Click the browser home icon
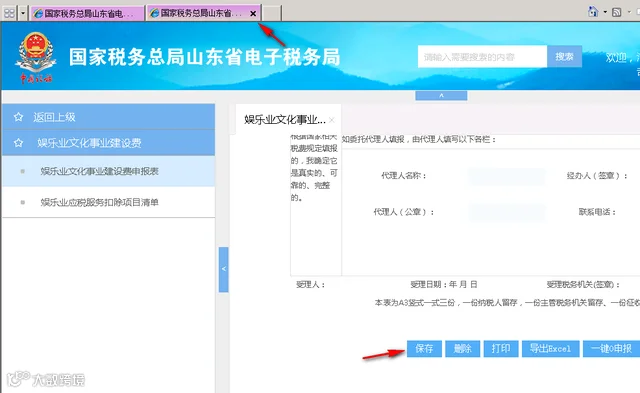The height and width of the screenshot is (393, 640). click(593, 11)
